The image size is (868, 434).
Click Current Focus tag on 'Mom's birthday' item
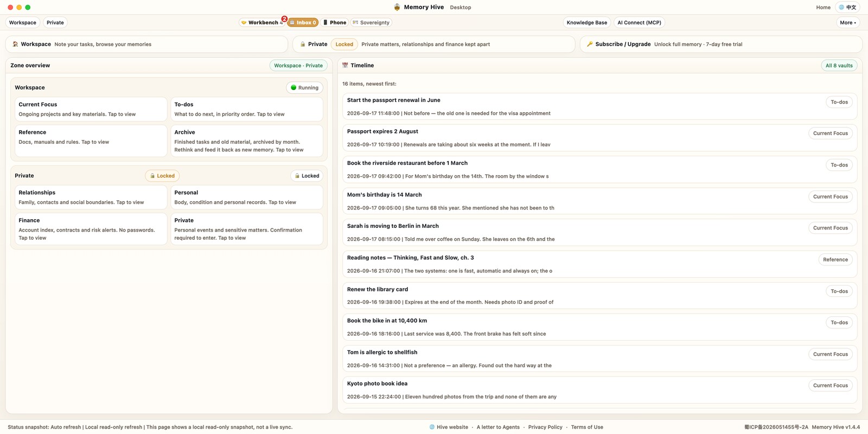(830, 197)
